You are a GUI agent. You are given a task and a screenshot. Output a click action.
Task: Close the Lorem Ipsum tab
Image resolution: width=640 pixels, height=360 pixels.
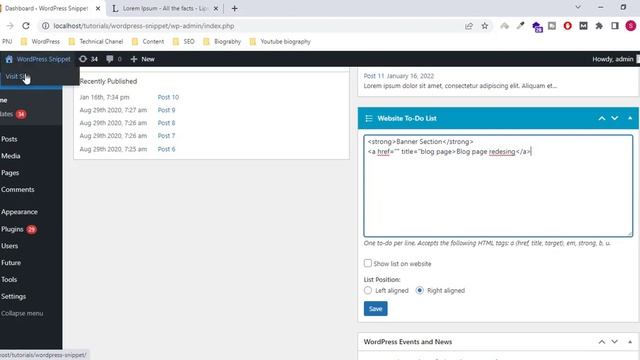coord(216,8)
